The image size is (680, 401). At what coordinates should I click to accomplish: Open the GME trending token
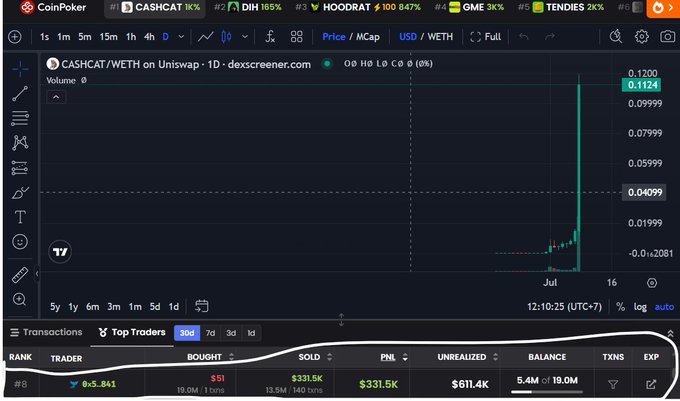tap(469, 7)
